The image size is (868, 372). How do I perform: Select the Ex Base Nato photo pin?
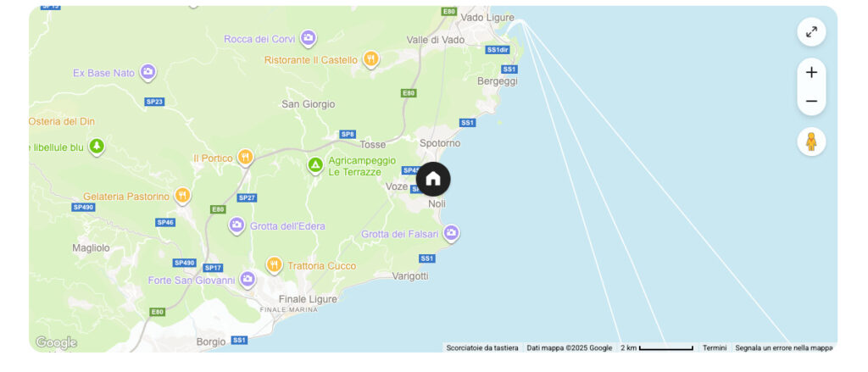click(x=147, y=72)
